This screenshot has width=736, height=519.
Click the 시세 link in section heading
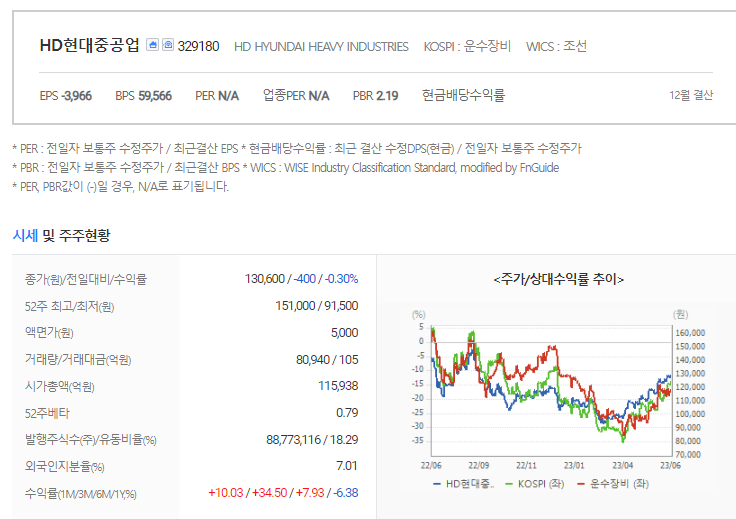pyautogui.click(x=25, y=235)
